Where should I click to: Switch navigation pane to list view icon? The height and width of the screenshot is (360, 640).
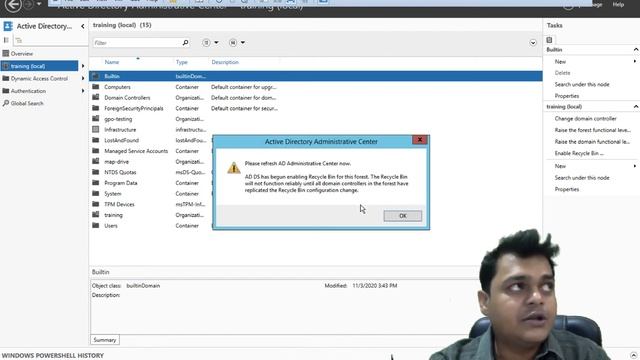[x=6, y=40]
